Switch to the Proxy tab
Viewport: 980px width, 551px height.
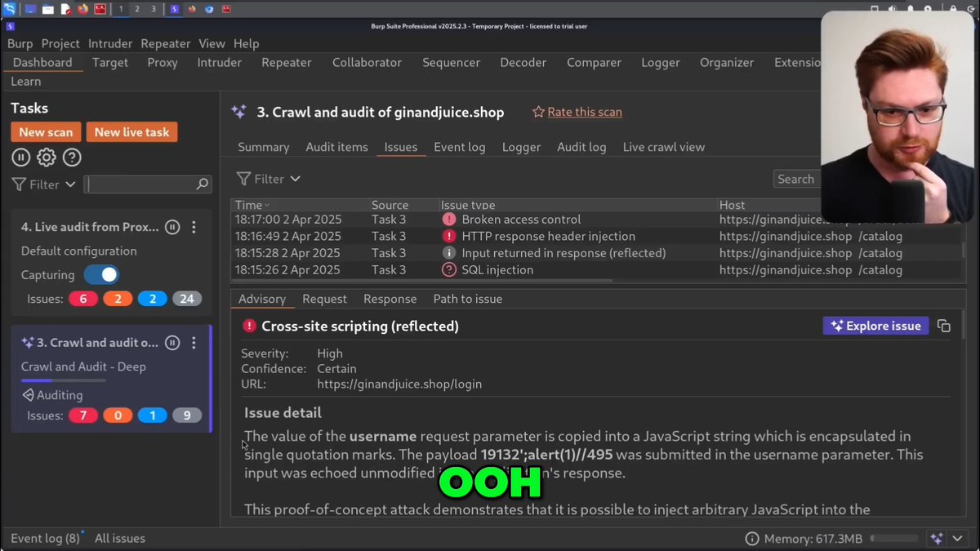click(163, 62)
